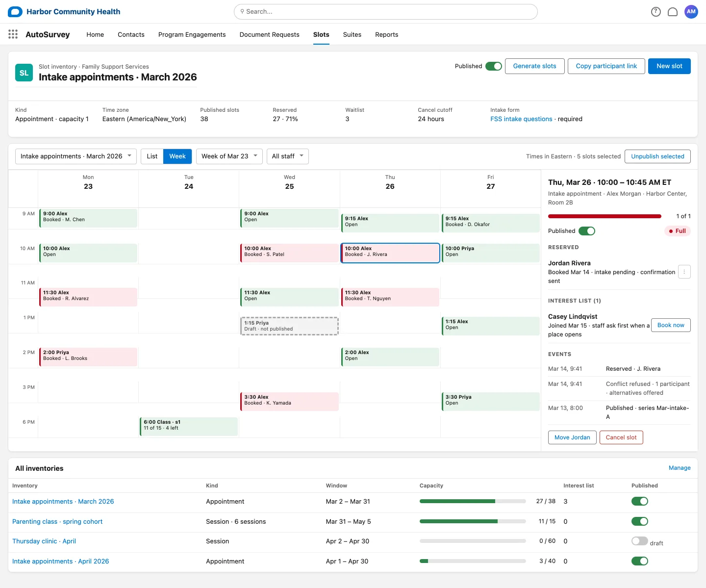Click Copy participant link button
The height and width of the screenshot is (588, 706).
tap(606, 66)
